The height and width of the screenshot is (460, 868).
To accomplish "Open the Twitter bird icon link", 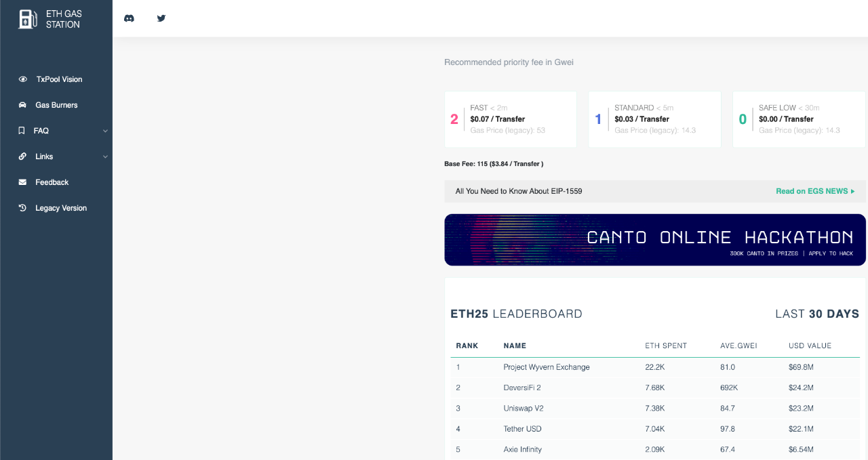I will coord(161,18).
